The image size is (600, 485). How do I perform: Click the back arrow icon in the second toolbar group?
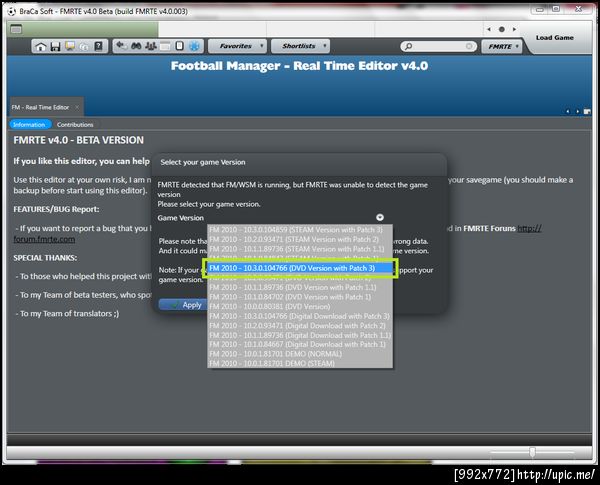(x=122, y=46)
